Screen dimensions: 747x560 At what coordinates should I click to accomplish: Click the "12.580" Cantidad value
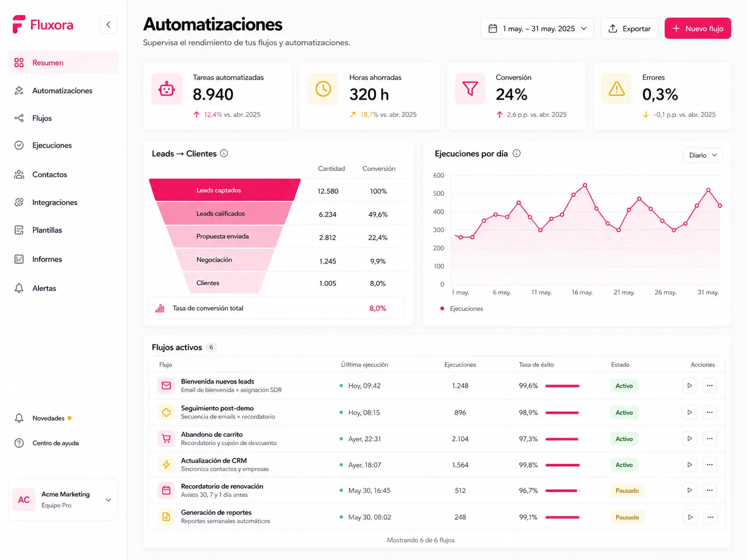328,191
